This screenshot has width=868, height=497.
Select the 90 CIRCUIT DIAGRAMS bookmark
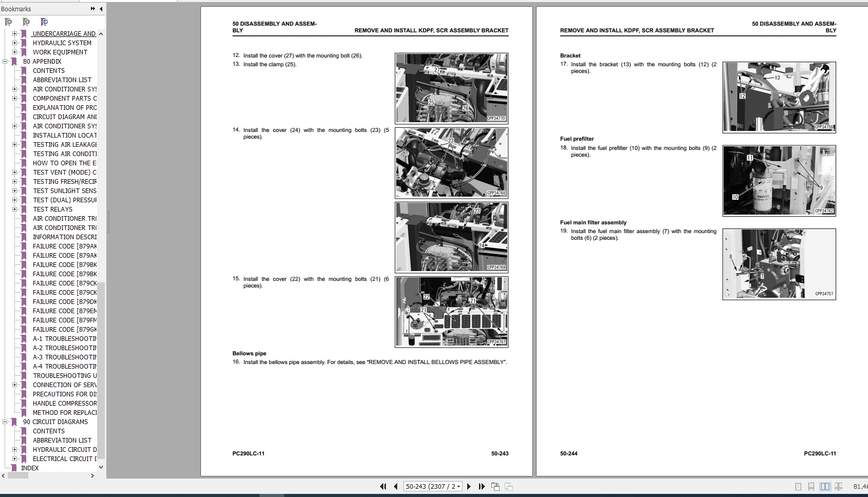click(56, 422)
